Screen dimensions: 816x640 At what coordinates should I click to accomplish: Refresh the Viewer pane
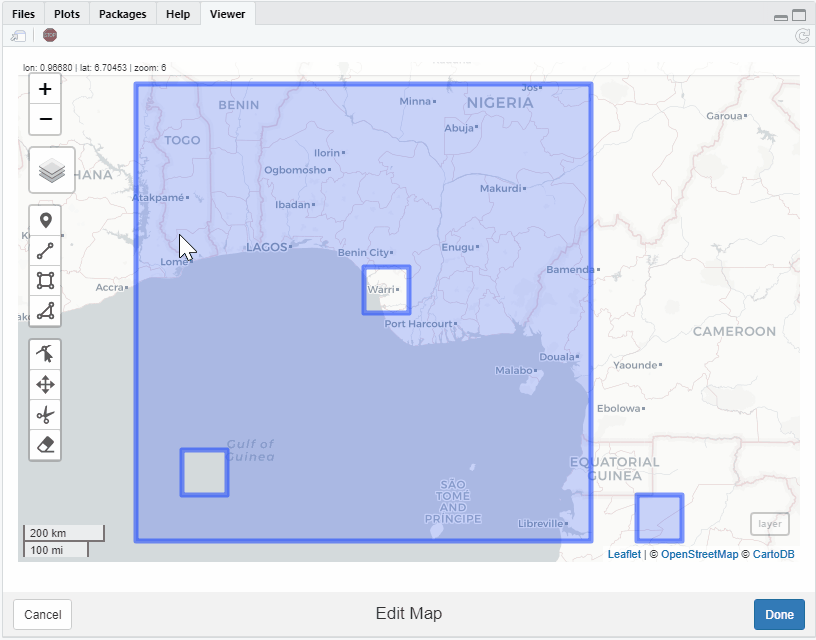click(801, 35)
